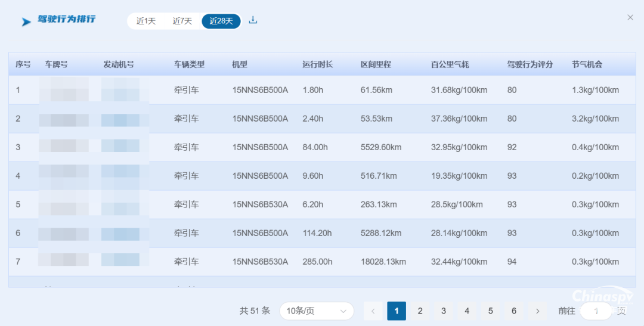The height and width of the screenshot is (326, 644).
Task: Click the 百公里气耗 column header
Action: point(450,64)
